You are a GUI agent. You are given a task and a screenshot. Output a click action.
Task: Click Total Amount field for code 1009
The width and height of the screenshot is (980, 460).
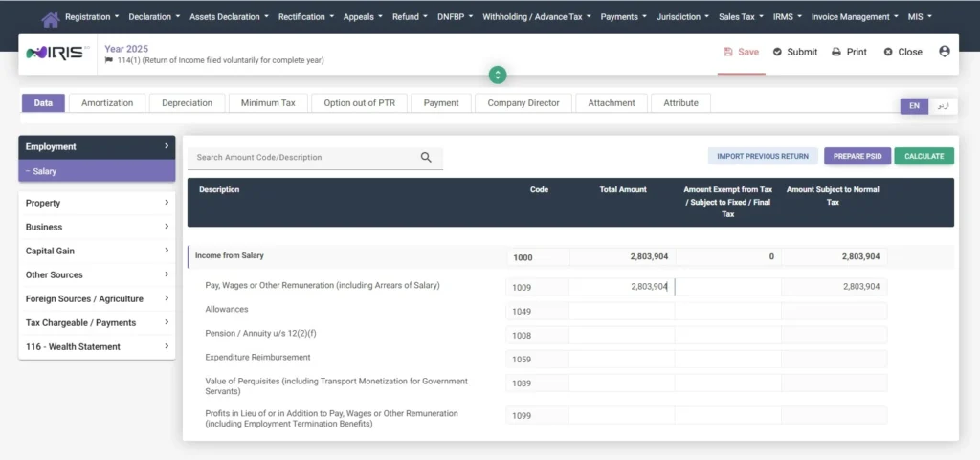(x=622, y=287)
